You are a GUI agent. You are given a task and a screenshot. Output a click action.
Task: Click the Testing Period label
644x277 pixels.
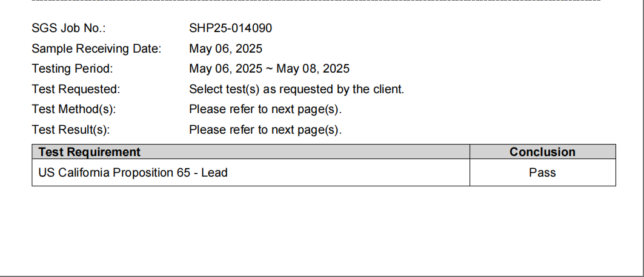72,69
